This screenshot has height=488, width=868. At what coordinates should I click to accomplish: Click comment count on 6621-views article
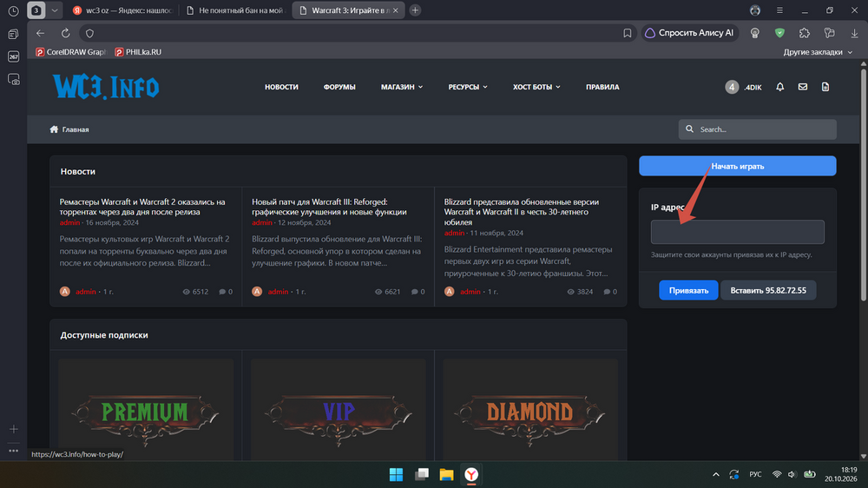click(x=418, y=292)
